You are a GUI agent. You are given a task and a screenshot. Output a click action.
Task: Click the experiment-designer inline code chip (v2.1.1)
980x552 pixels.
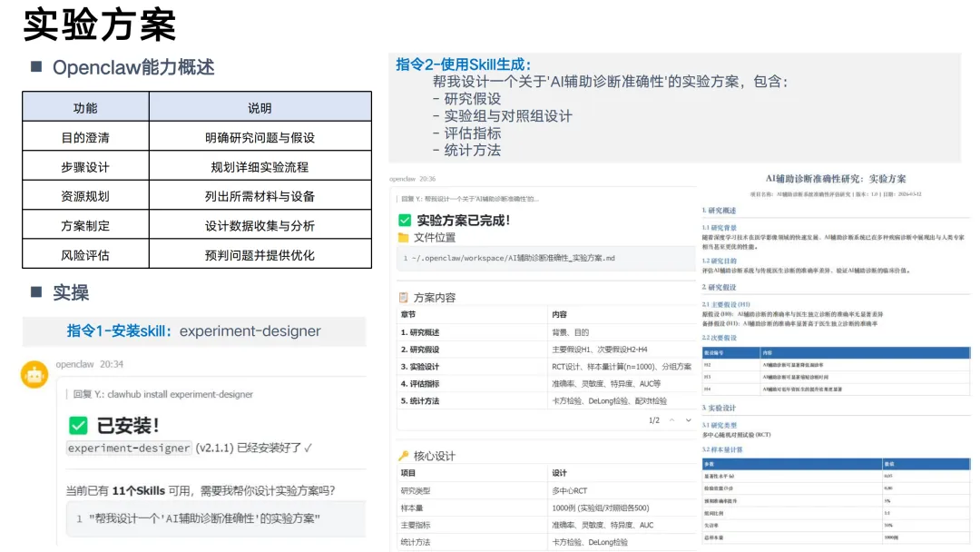129,448
